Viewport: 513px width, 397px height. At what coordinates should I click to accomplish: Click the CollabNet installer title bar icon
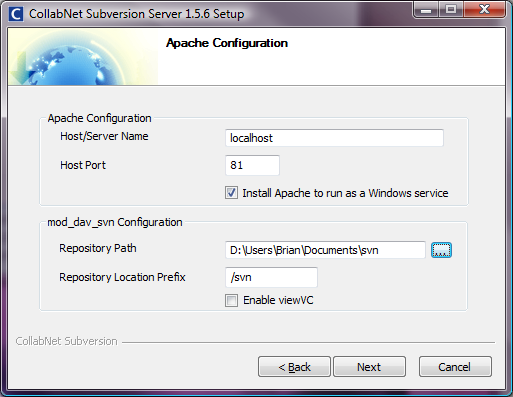click(16, 14)
